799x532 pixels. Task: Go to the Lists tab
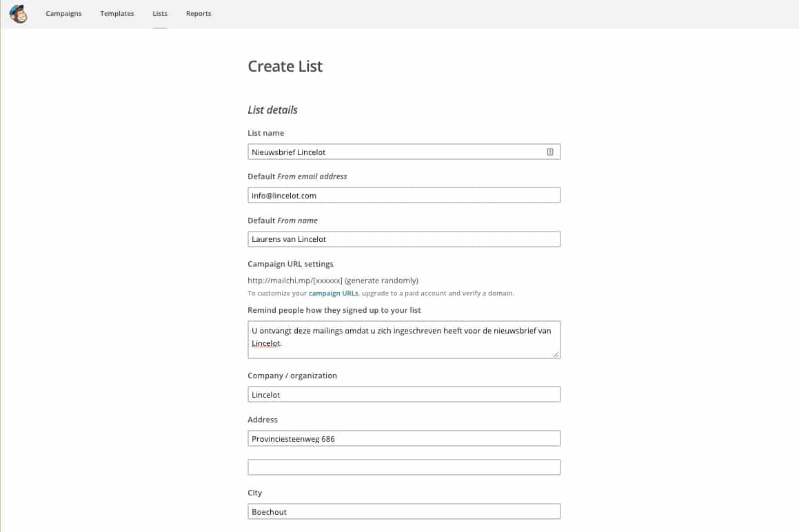pyautogui.click(x=160, y=14)
